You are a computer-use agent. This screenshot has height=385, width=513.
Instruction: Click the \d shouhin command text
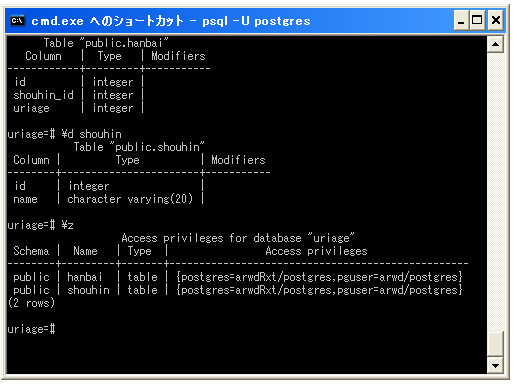click(92, 134)
